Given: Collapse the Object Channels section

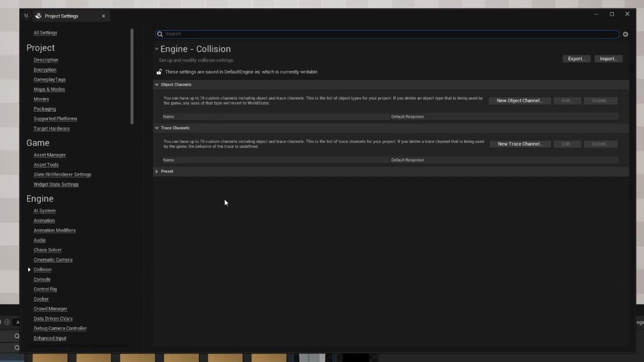Looking at the screenshot, I should (156, 84).
